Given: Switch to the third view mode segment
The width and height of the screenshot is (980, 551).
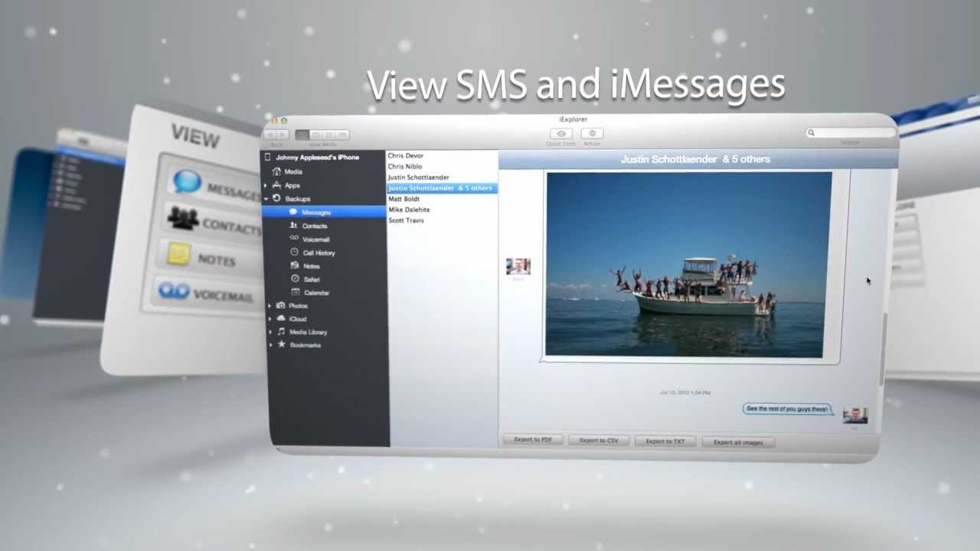Looking at the screenshot, I should [x=329, y=135].
